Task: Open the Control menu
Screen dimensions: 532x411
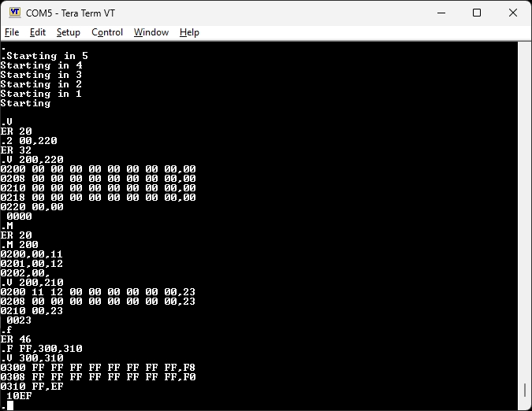Action: [x=107, y=32]
